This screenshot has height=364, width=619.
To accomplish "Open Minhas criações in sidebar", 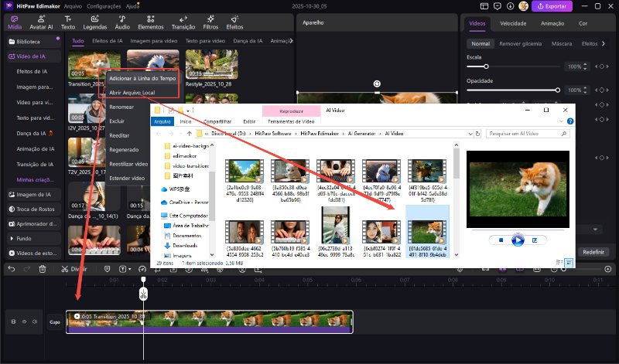I will [x=35, y=180].
